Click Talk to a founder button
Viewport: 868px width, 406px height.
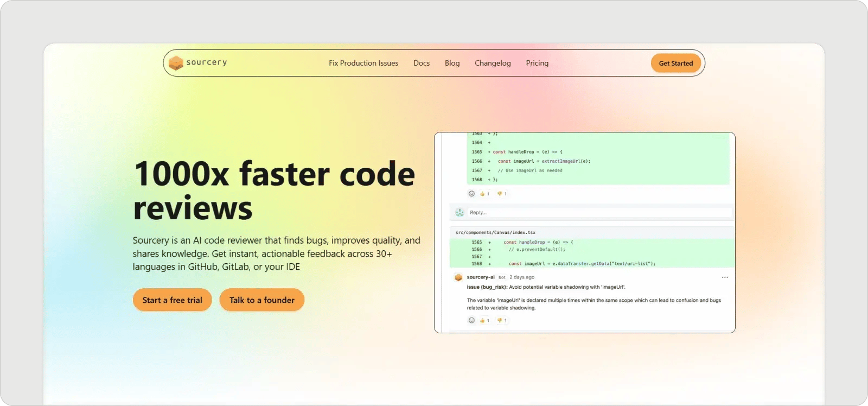(262, 300)
